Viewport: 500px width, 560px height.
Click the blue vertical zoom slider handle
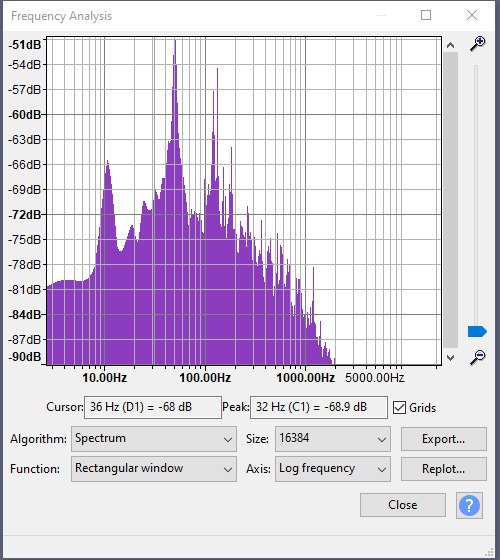(477, 331)
